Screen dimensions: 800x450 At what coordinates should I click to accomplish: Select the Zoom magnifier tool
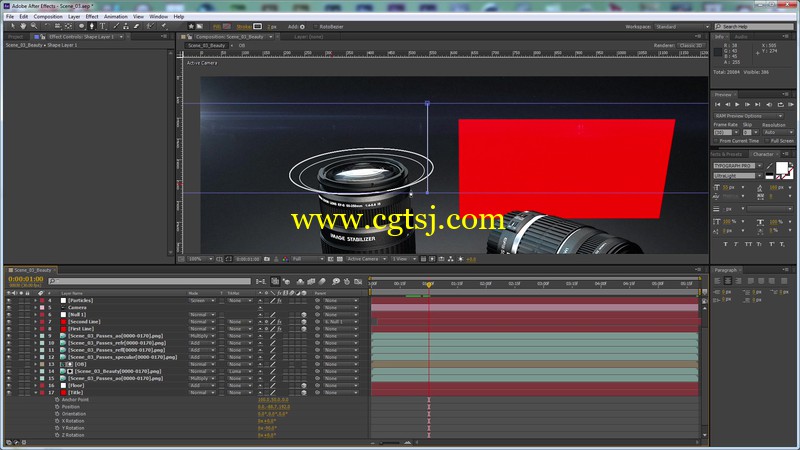34,26
